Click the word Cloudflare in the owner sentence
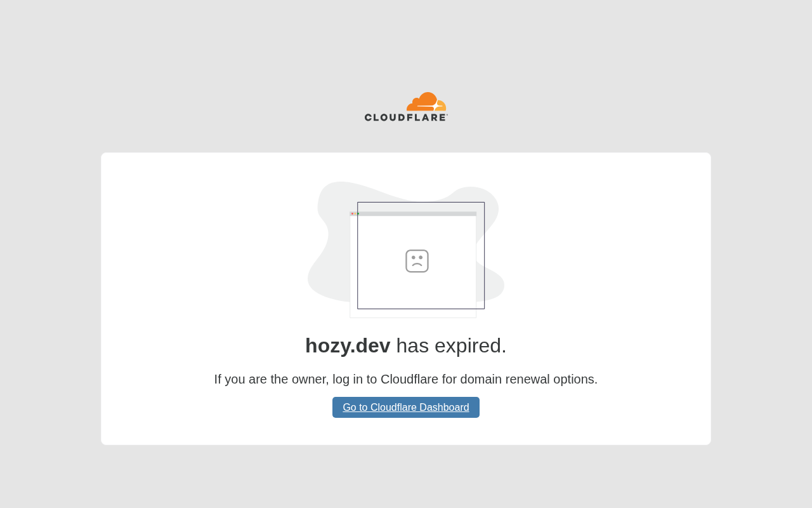Image resolution: width=812 pixels, height=508 pixels. 409,379
